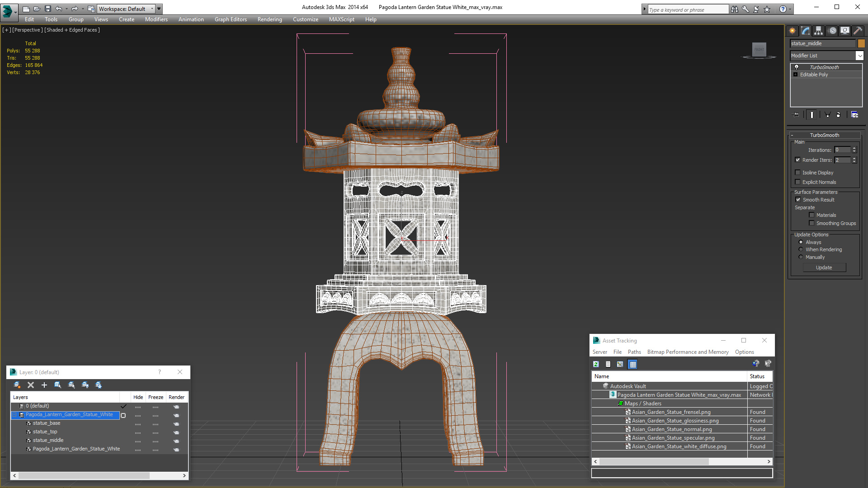Enable the Isoline Display checkbox
The image size is (868, 488).
pyautogui.click(x=798, y=173)
